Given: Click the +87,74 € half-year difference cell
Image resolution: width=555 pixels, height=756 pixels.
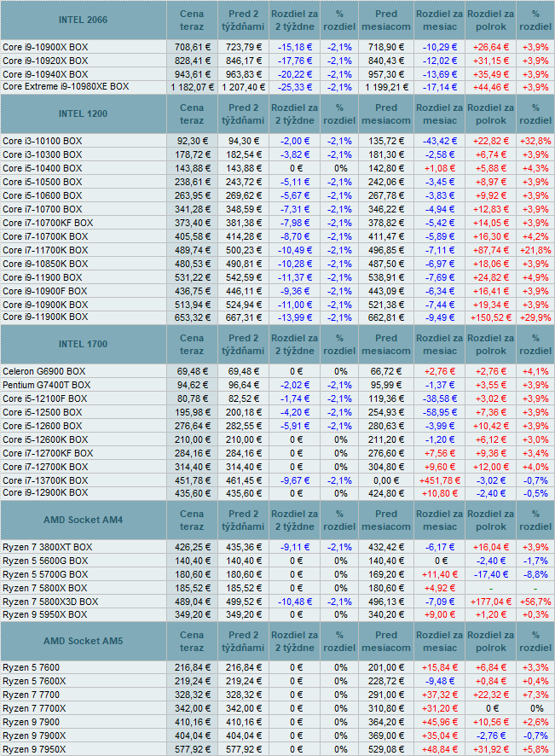Looking at the screenshot, I should [490, 250].
